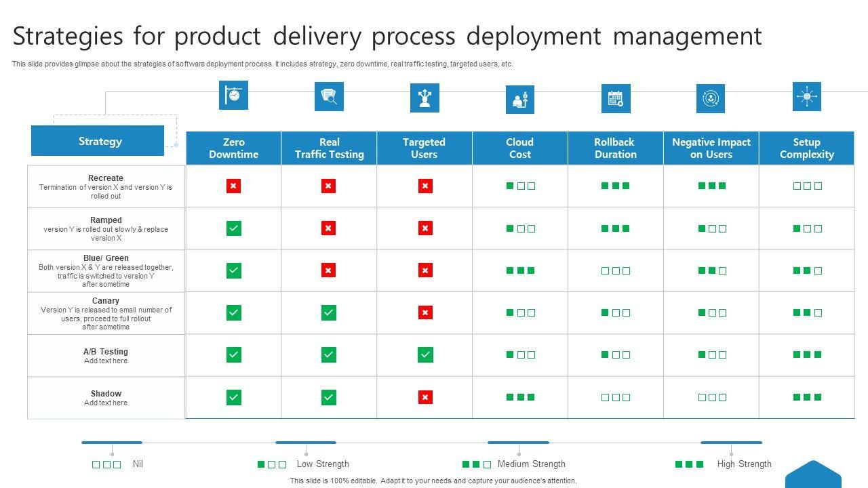Click the slide description subtitle text
868x488 pixels.
(x=262, y=64)
